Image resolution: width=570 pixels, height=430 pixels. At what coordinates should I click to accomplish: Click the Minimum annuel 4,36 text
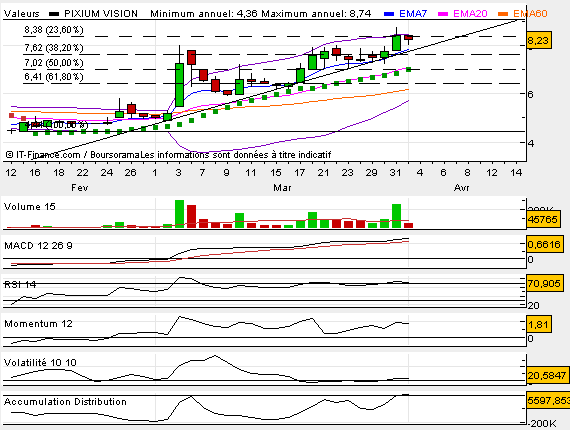coord(204,14)
